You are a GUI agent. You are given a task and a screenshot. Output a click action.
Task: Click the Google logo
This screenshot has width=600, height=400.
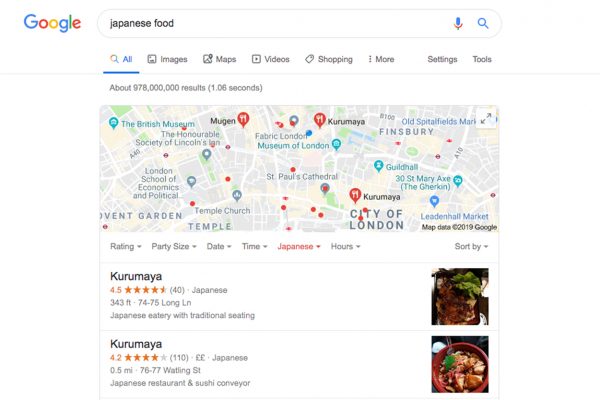52,23
